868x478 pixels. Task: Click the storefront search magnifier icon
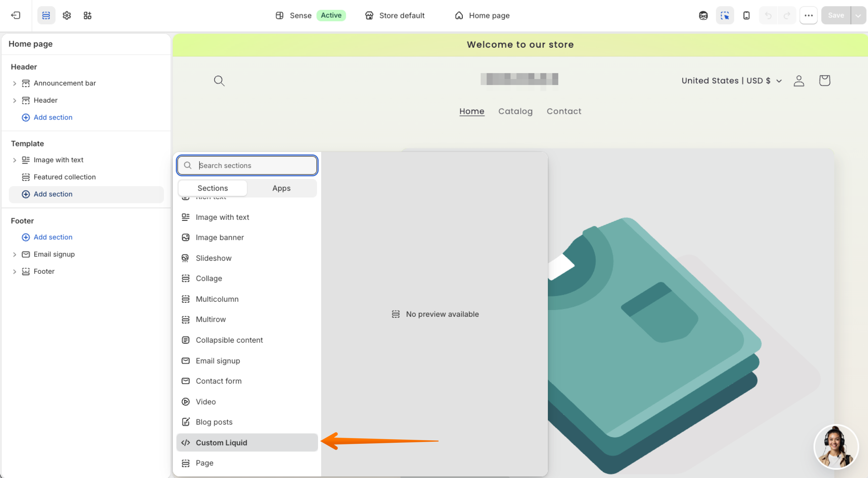click(219, 81)
